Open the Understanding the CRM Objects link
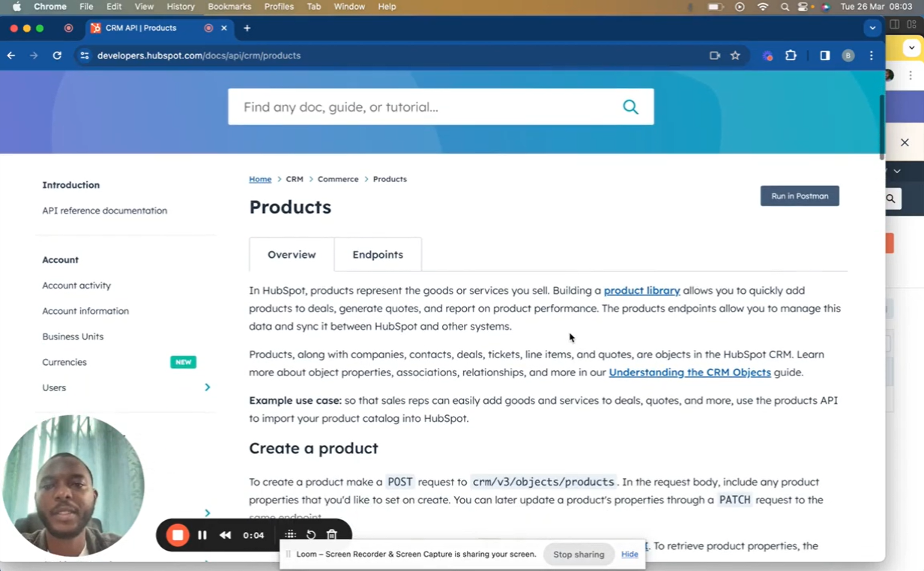Image resolution: width=924 pixels, height=571 pixels. pyautogui.click(x=689, y=372)
